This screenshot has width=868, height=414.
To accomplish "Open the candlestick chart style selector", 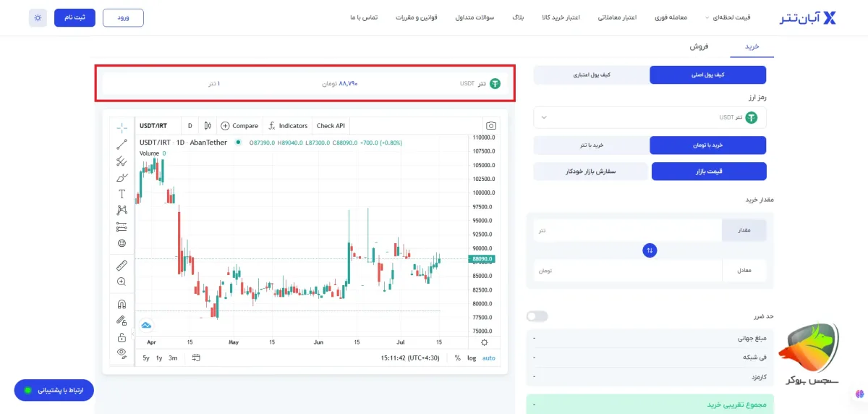I will [x=208, y=126].
